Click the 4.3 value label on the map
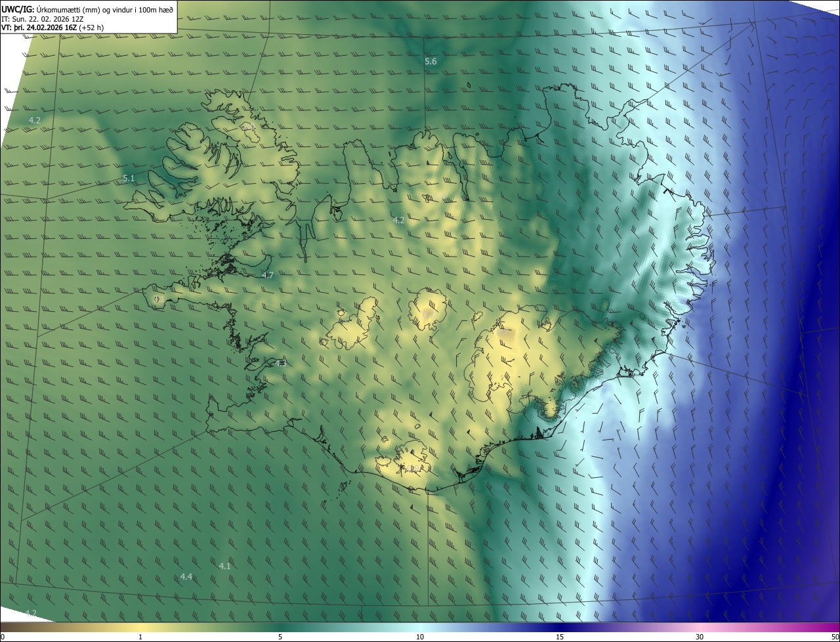840x642 pixels. [x=280, y=363]
